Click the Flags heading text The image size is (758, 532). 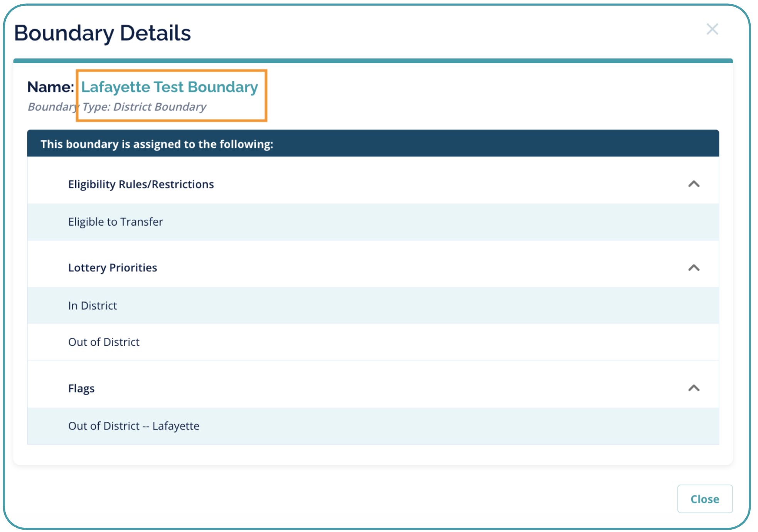[x=81, y=388]
